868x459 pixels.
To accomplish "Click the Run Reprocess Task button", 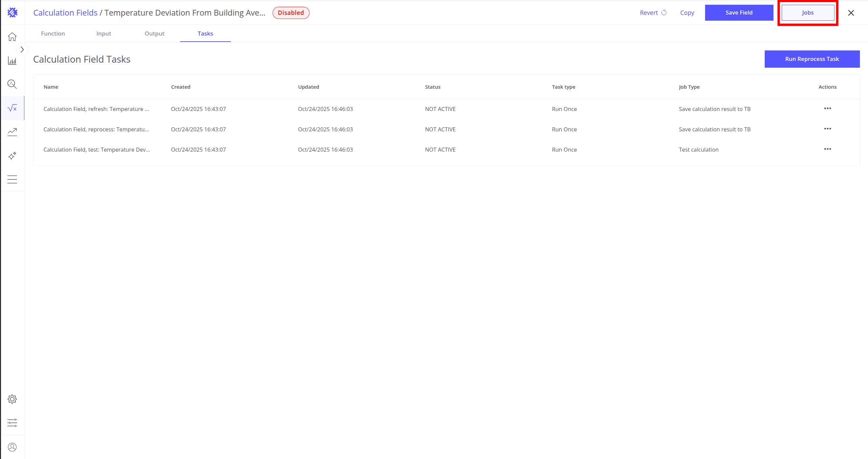I will [812, 59].
